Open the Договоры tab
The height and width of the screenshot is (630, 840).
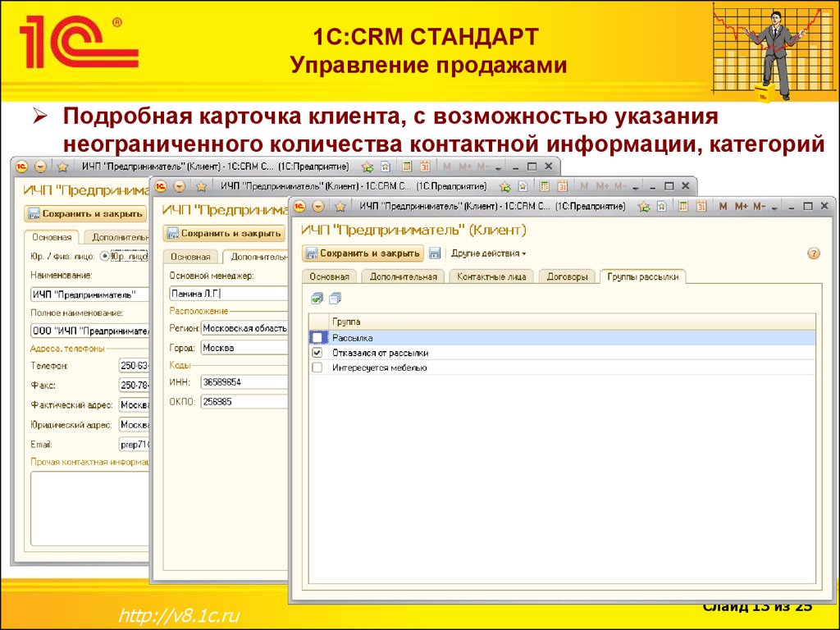[x=567, y=277]
